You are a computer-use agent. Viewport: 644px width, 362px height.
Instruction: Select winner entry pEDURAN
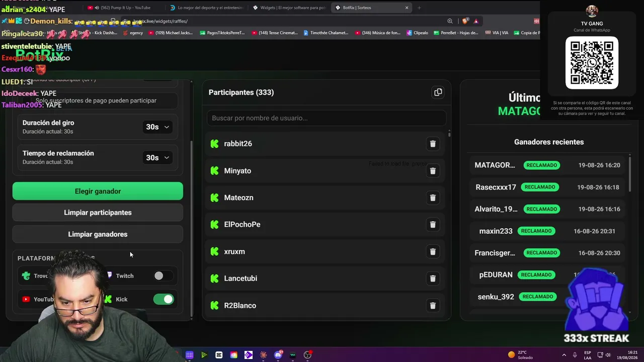(x=547, y=275)
